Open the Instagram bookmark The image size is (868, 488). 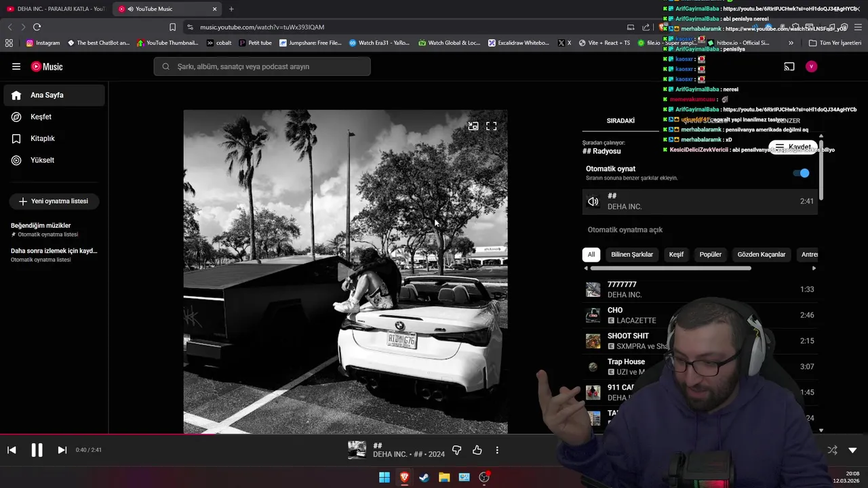click(x=43, y=43)
